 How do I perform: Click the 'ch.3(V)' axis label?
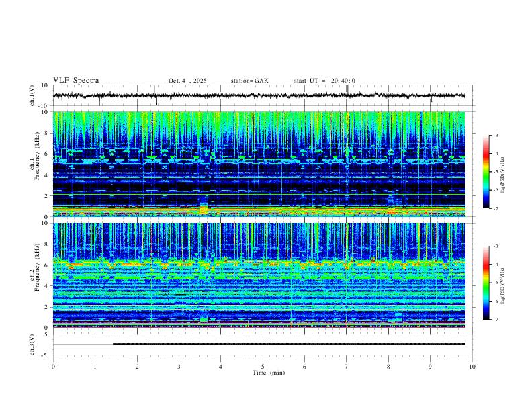[32, 345]
